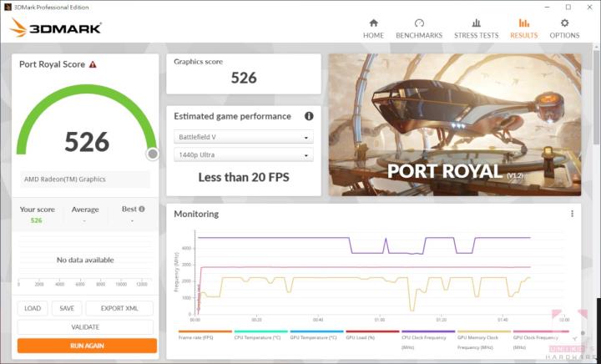Toggle GPU Clock Frequency legend

point(540,340)
